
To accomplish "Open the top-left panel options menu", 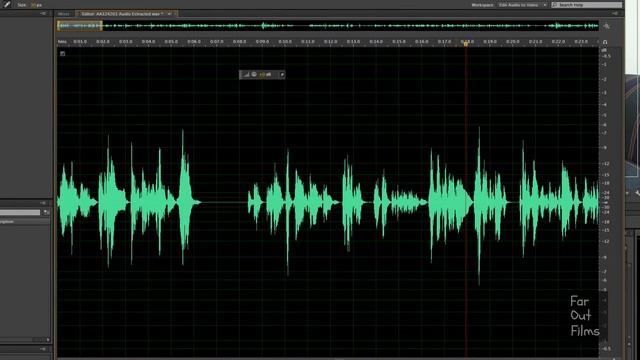I will (x=43, y=13).
